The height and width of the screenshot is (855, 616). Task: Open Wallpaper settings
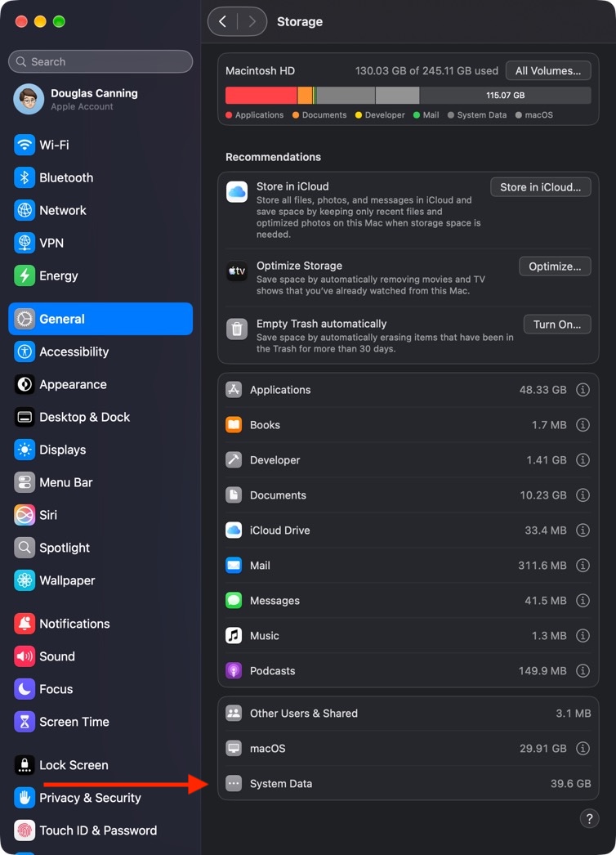(x=100, y=580)
